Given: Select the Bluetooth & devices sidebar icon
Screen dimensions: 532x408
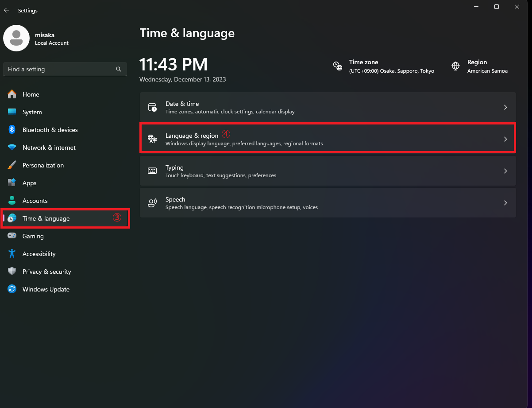Looking at the screenshot, I should (x=12, y=130).
